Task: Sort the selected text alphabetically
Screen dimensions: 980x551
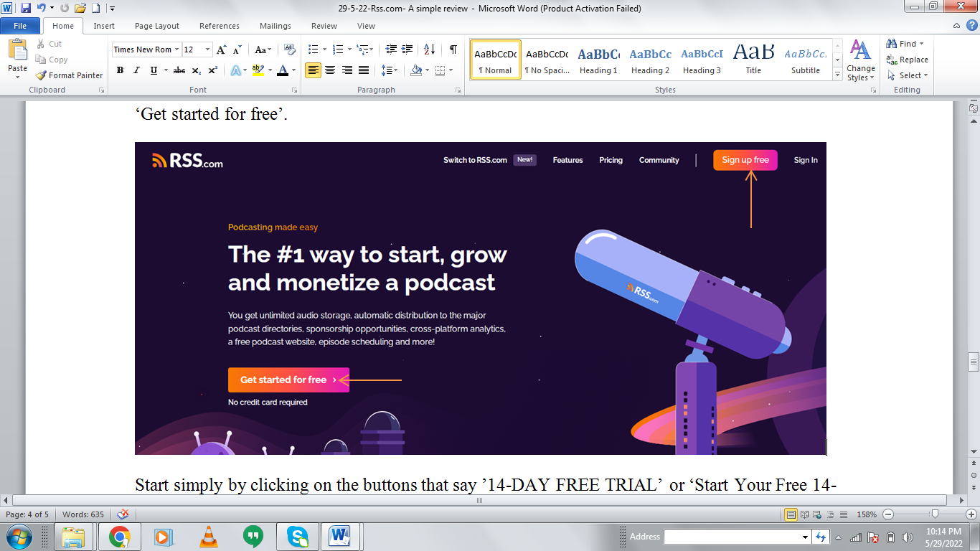Action: pyautogui.click(x=430, y=50)
